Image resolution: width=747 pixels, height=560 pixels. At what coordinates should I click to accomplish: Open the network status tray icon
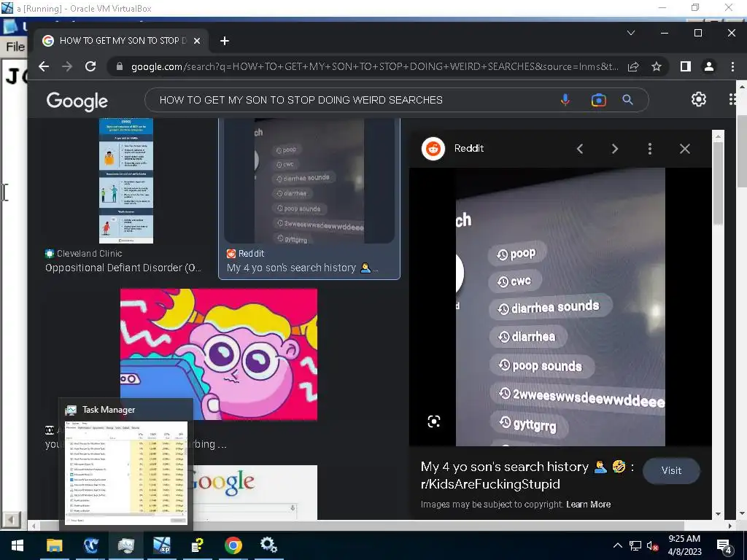(635, 545)
